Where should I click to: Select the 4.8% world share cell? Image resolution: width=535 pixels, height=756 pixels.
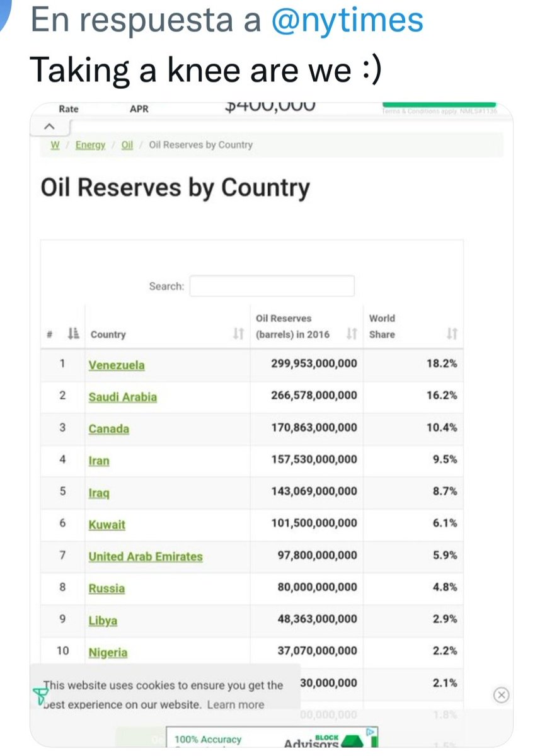(x=445, y=587)
